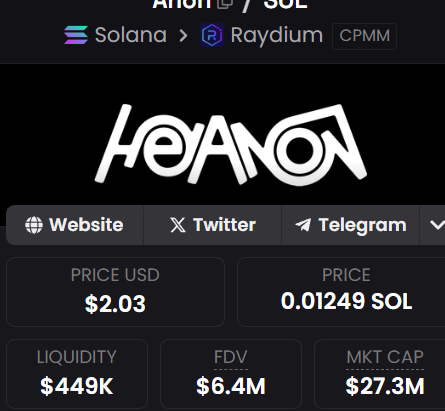
Task: Copy the Anon token address icon
Action: 225,3
